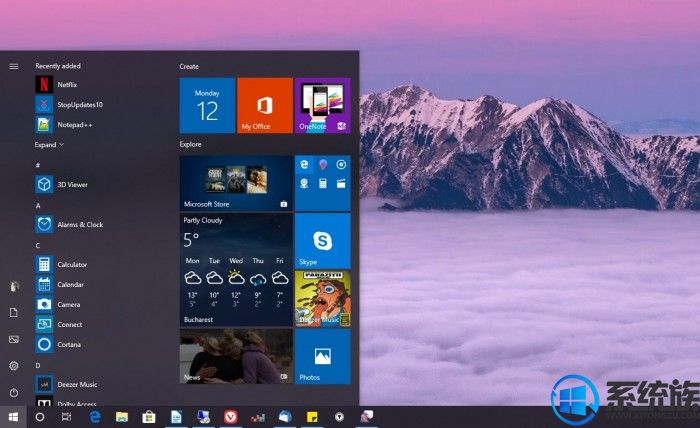Expand the Start menu hamburger navigation
Image resolution: width=700 pixels, height=428 pixels.
14,66
